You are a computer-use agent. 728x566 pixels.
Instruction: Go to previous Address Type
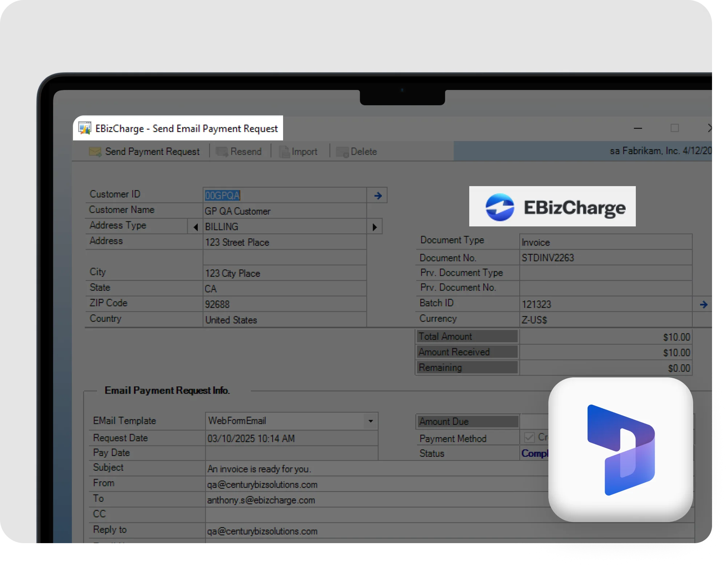(x=196, y=227)
